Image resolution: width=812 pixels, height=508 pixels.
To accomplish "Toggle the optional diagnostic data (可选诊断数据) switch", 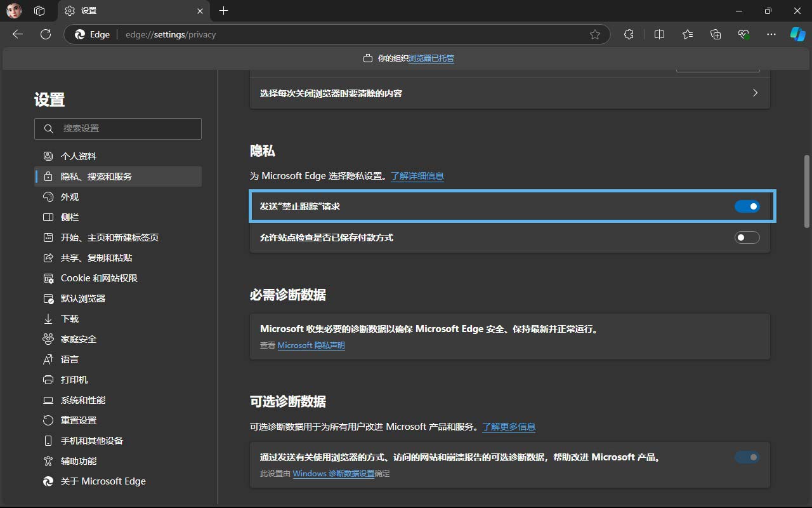I will (x=747, y=457).
